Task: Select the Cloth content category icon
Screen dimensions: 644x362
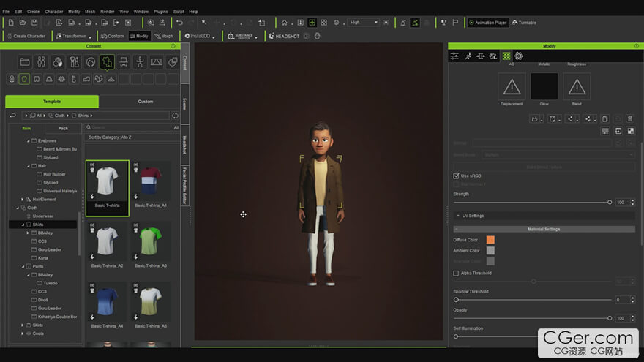Action: (x=107, y=62)
